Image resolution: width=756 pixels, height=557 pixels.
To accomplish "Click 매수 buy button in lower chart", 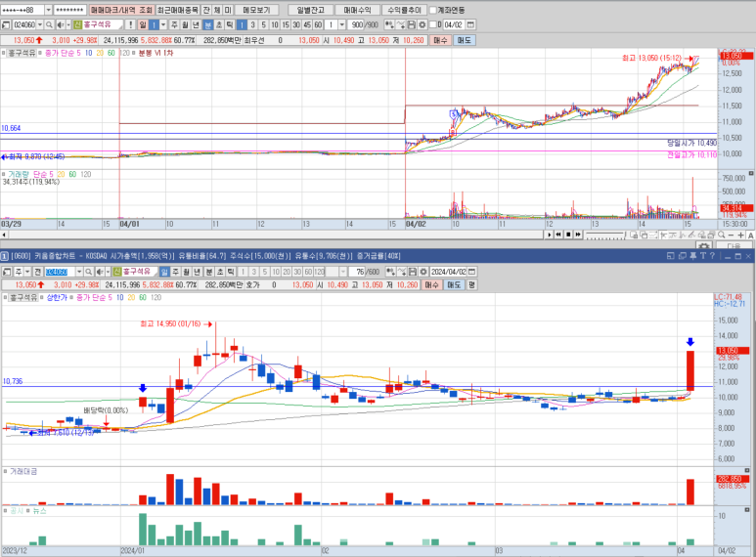I will [431, 284].
